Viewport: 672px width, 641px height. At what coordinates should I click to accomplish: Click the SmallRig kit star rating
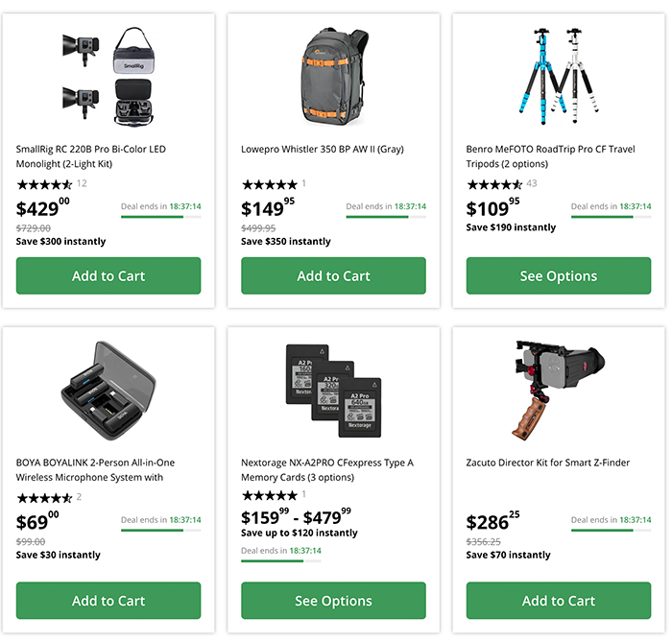coord(44,184)
